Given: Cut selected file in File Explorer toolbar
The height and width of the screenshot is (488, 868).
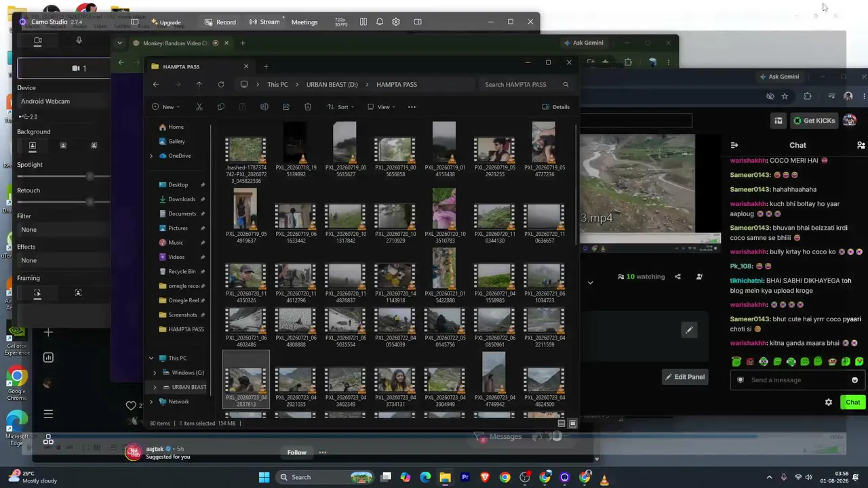Looking at the screenshot, I should tap(199, 107).
